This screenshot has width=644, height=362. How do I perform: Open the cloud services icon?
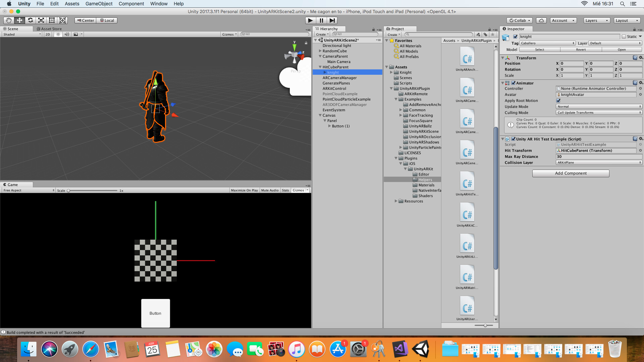[541, 20]
